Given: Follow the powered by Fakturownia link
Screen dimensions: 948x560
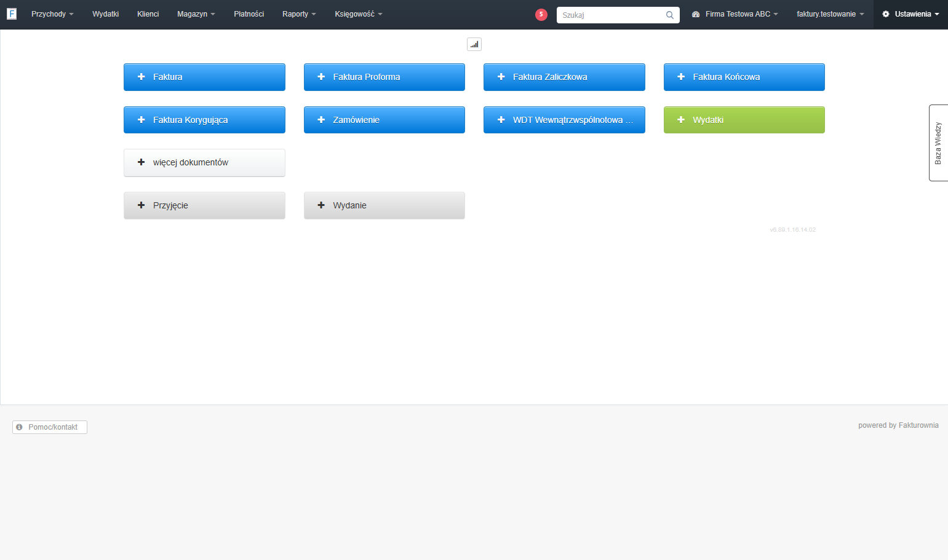Looking at the screenshot, I should point(898,425).
